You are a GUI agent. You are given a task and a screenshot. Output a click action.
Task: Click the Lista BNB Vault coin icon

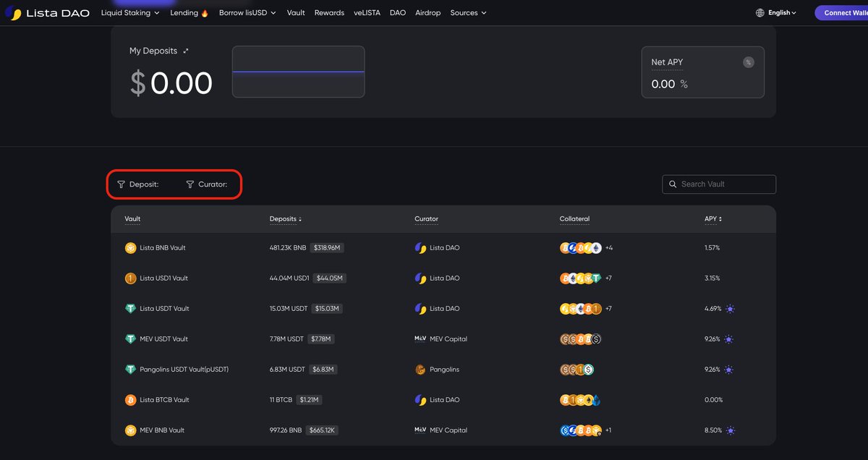click(131, 248)
